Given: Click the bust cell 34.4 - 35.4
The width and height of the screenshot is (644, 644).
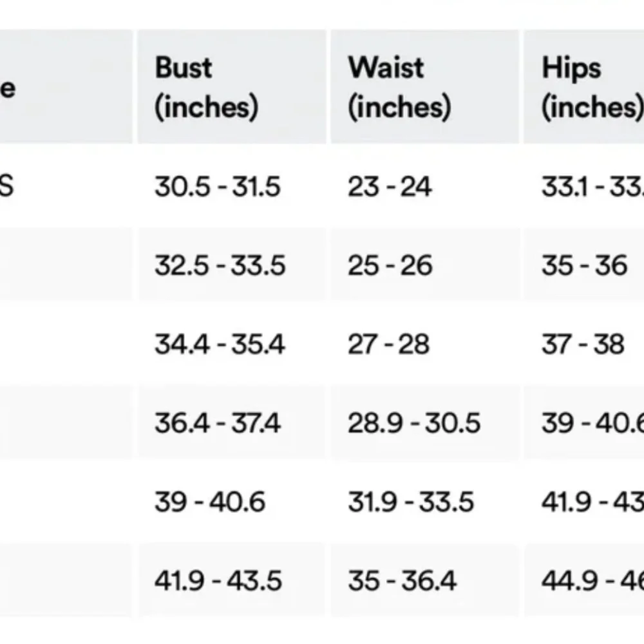Looking at the screenshot, I should (219, 345).
